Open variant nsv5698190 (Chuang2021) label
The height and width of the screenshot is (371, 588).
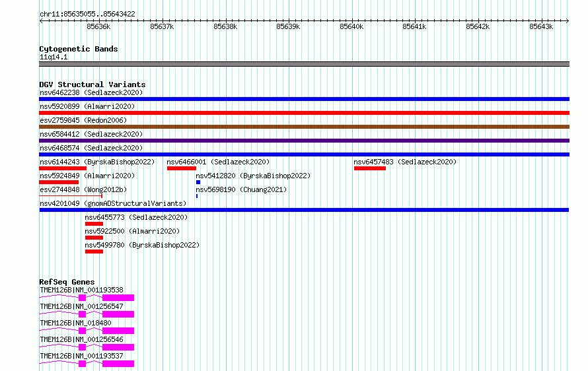[241, 189]
